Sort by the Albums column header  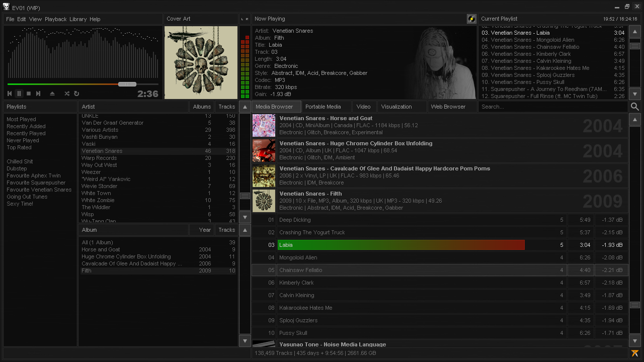tap(202, 107)
